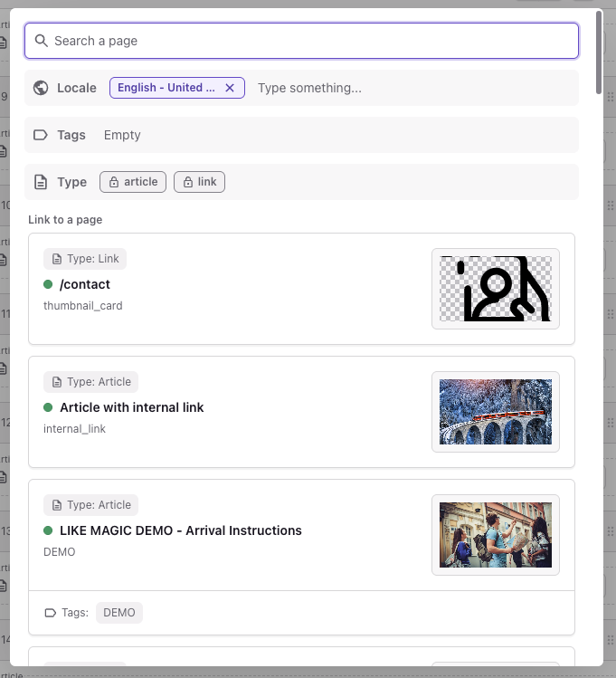This screenshot has height=678, width=616.
Task: Click the train viaduct thumbnail
Action: click(496, 412)
